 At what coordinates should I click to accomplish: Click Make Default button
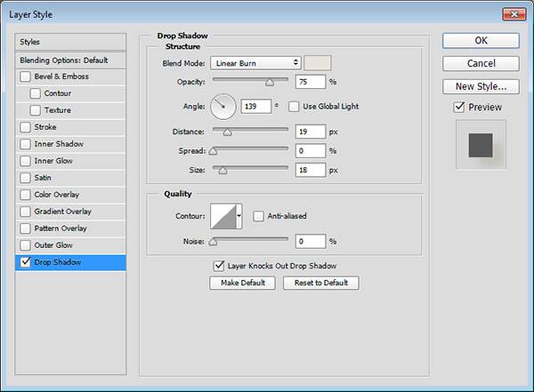tap(242, 284)
